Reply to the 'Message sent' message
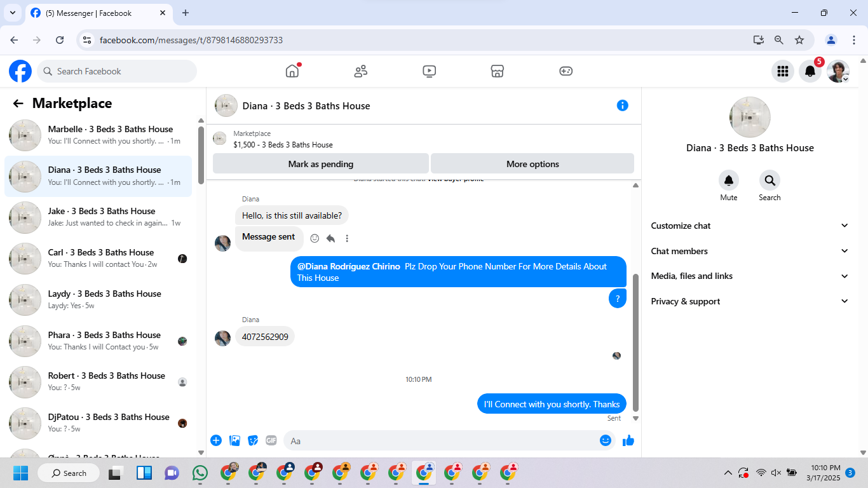The height and width of the screenshot is (488, 868). (330, 238)
